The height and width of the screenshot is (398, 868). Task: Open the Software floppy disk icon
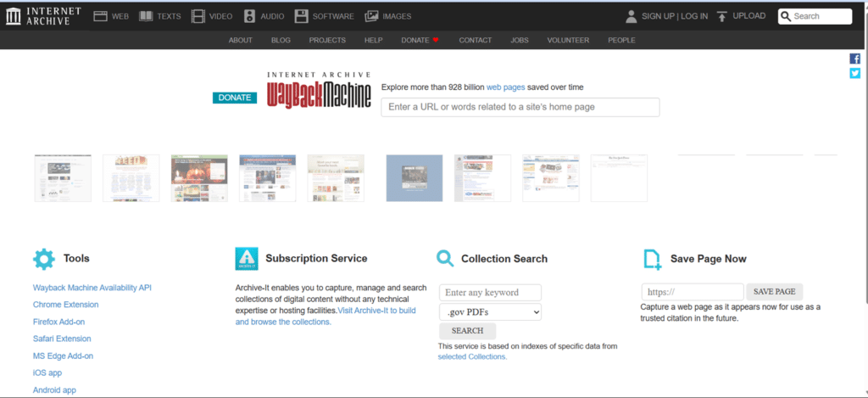302,16
